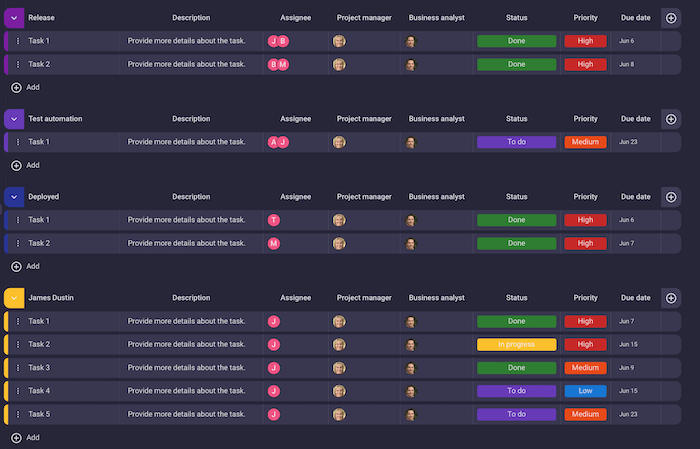The width and height of the screenshot is (700, 449).
Task: Click plus icon to add task under Test automation
Action: tap(16, 165)
